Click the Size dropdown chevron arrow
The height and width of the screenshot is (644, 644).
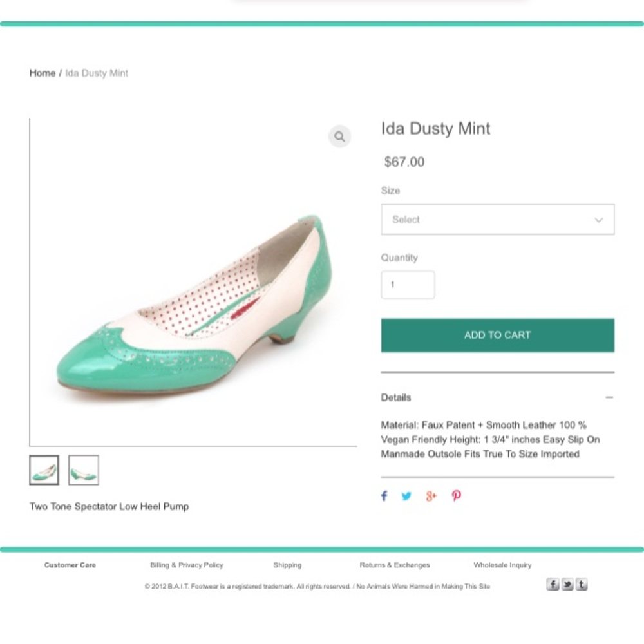point(599,220)
